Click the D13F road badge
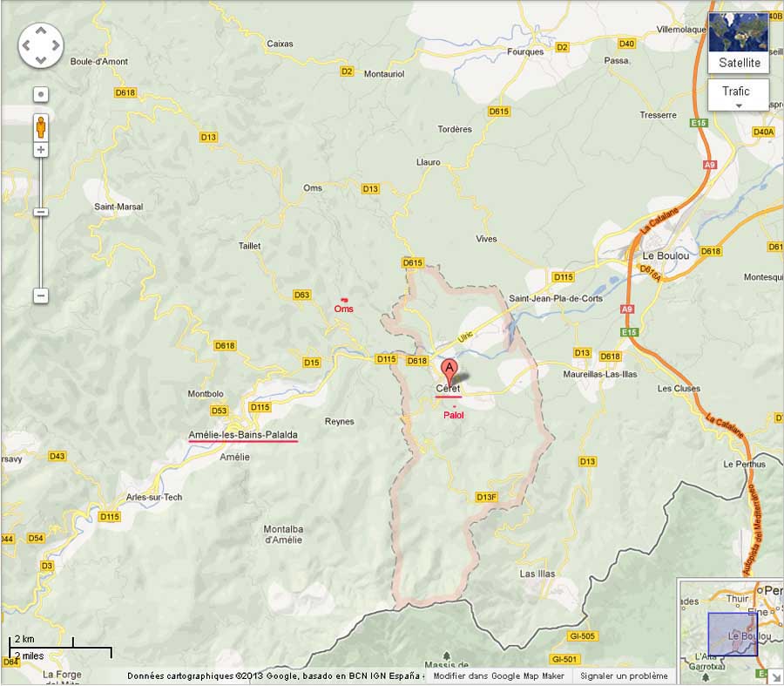This screenshot has width=784, height=686. pyautogui.click(x=486, y=497)
